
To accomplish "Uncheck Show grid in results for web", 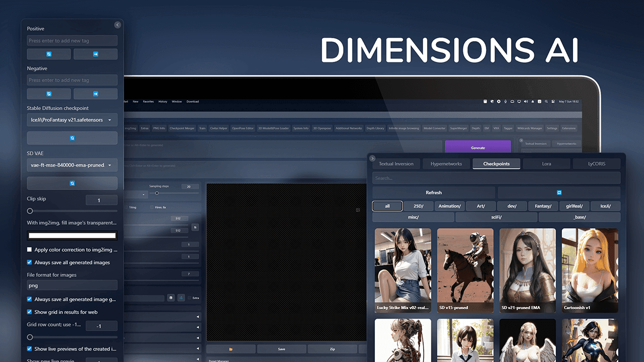I will point(30,312).
